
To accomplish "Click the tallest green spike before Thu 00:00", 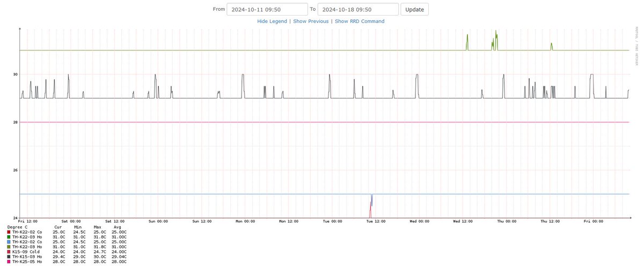I will [x=496, y=40].
